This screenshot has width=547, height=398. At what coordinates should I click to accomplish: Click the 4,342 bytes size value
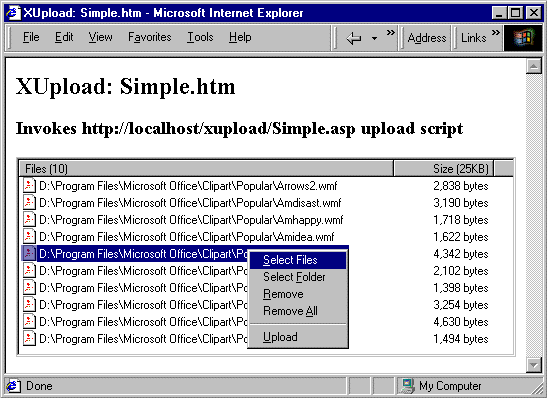(460, 254)
